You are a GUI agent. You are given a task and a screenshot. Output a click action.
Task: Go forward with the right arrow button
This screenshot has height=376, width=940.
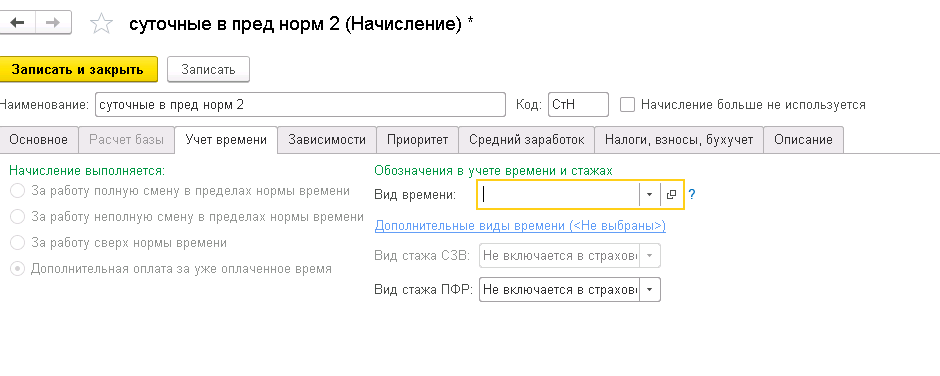[53, 23]
